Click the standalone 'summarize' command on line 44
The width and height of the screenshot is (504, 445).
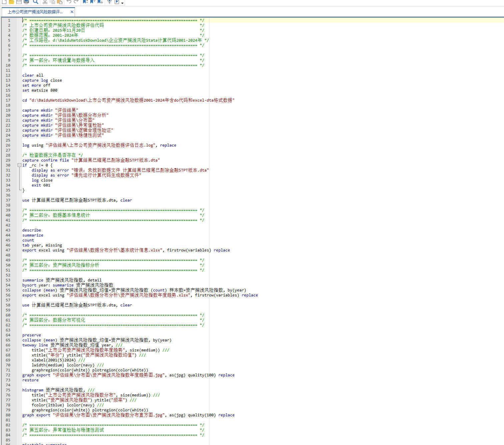[33, 235]
